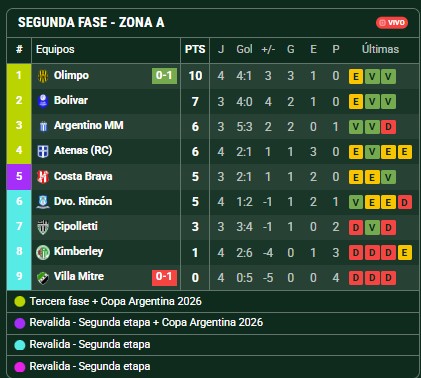Open Olimpo's green 0-1 live score

click(x=164, y=76)
